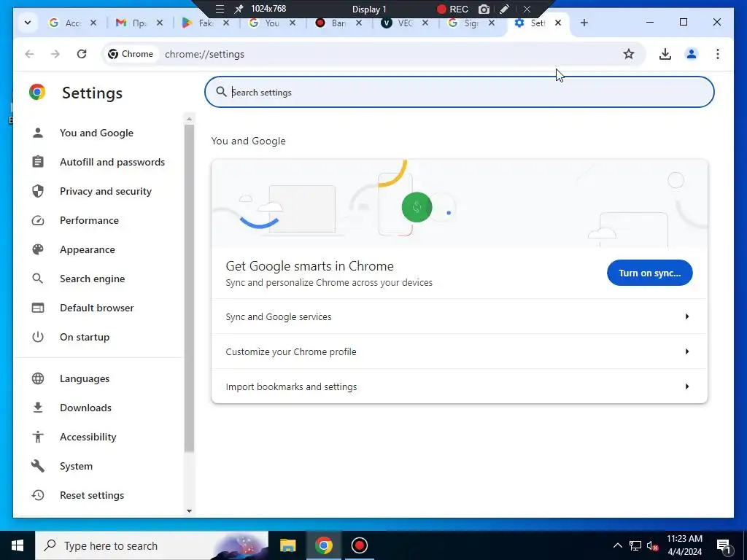Take a snapshot with the recorder camera icon
747x560 pixels.
pos(484,9)
